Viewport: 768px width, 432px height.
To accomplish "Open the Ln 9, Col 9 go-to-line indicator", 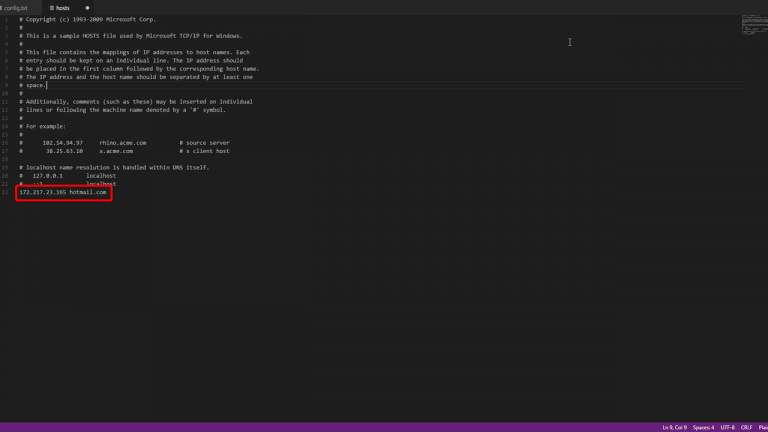I will click(x=674, y=428).
